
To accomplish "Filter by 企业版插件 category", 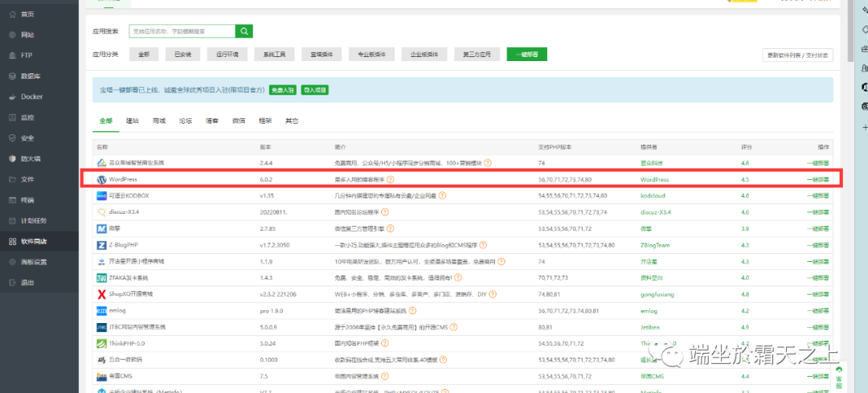I will (x=424, y=54).
